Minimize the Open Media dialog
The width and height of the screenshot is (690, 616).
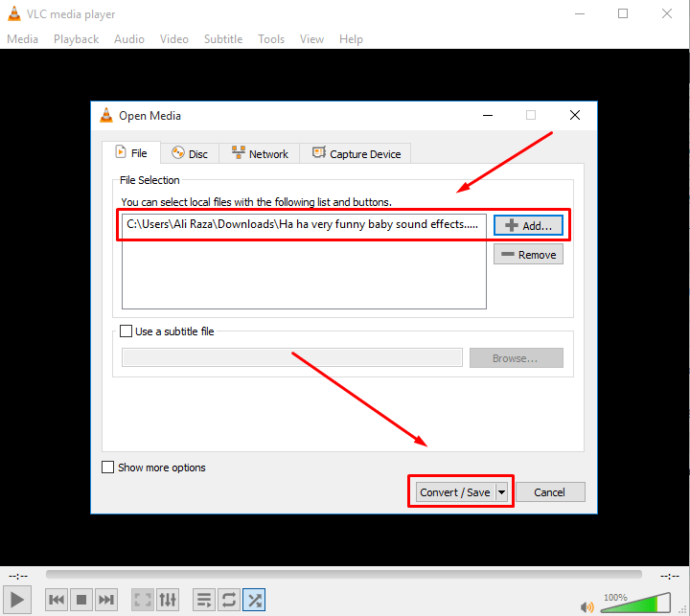488,115
